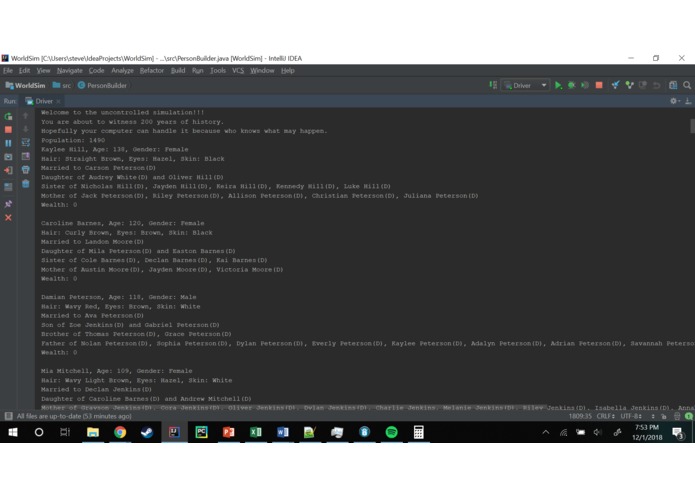The width and height of the screenshot is (695, 494).
Task: Click the 'Population: 1490' console line
Action: (73, 140)
